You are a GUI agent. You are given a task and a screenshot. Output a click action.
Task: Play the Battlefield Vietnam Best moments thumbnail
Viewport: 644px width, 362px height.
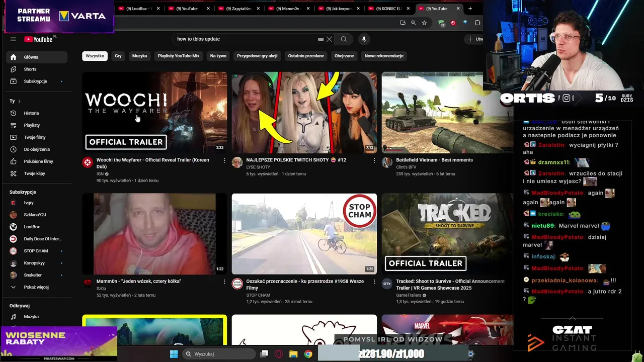(447, 112)
